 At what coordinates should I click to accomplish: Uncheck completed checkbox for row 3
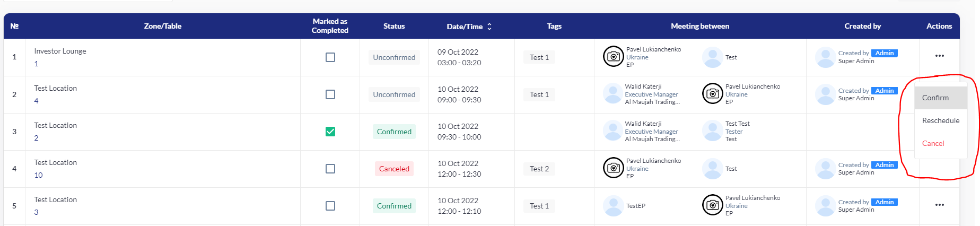point(330,132)
